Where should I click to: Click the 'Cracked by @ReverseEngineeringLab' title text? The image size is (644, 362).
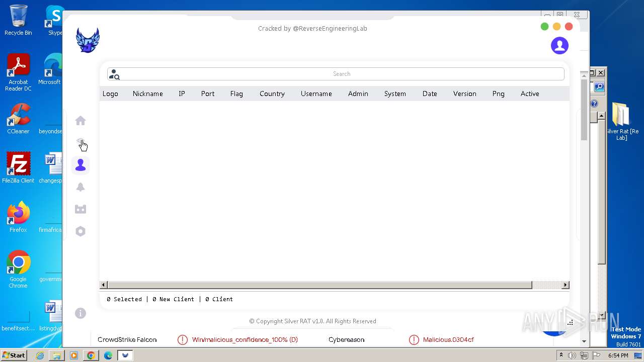[312, 29]
